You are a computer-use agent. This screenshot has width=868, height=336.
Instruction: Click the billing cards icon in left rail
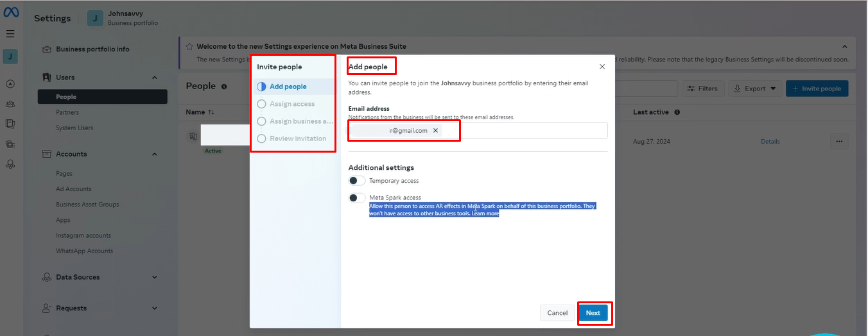[10, 144]
